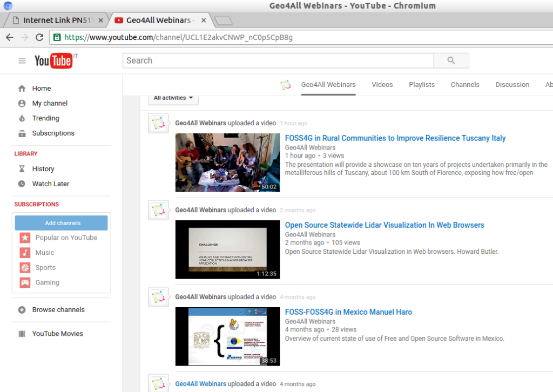Screen dimensions: 553x392
Task: Close the Internet Link PN51 tab
Action: tap(101, 21)
